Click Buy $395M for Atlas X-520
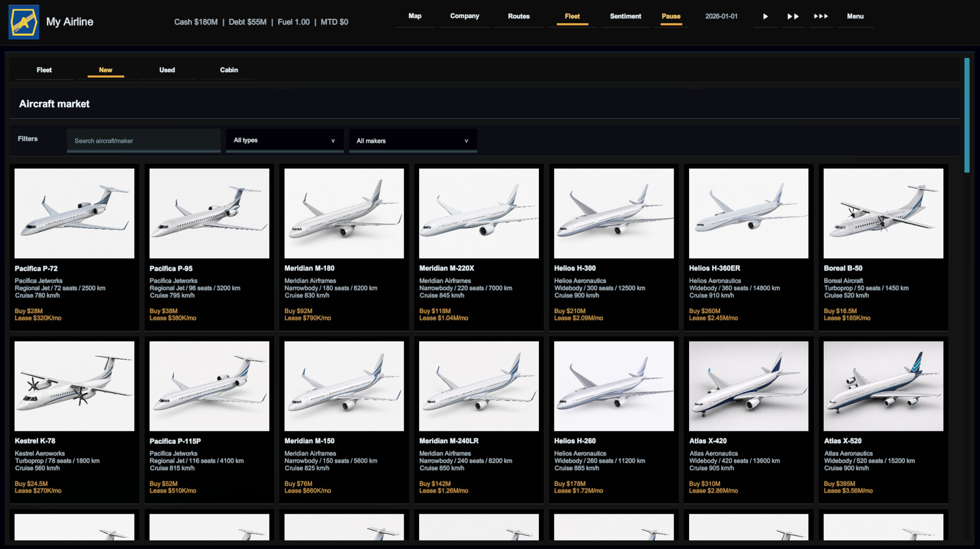 tap(840, 484)
